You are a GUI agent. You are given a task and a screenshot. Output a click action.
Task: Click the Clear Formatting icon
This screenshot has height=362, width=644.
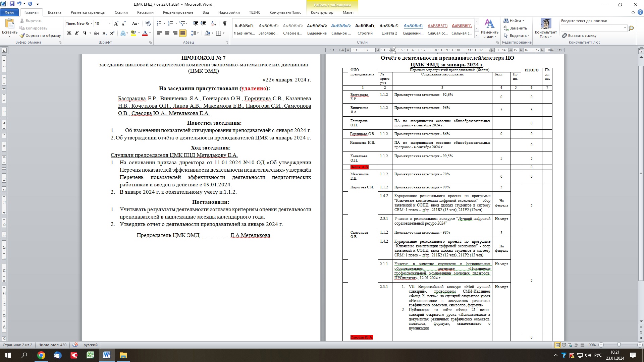148,23
